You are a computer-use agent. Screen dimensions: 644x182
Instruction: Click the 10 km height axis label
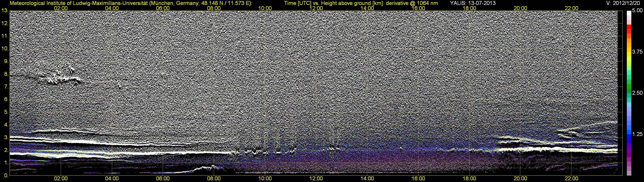5,49
